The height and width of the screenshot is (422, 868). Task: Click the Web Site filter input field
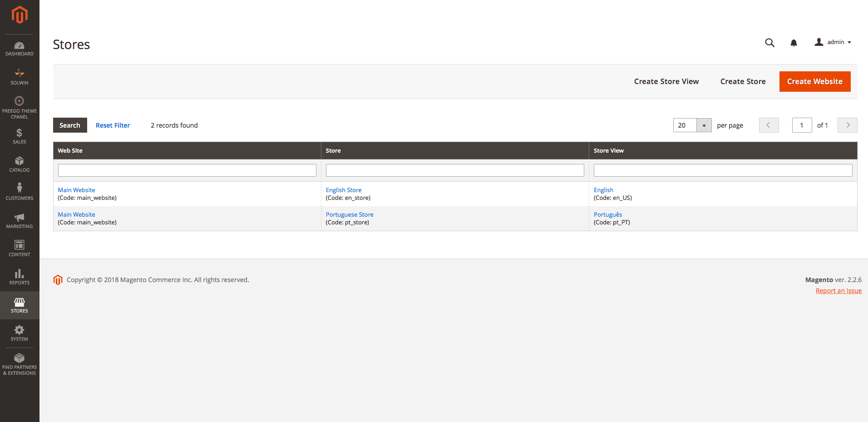point(187,170)
